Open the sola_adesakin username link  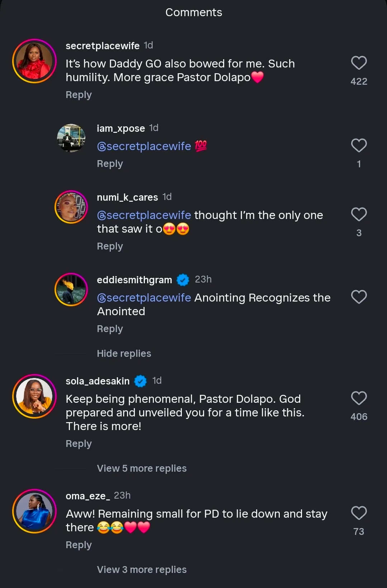click(98, 381)
